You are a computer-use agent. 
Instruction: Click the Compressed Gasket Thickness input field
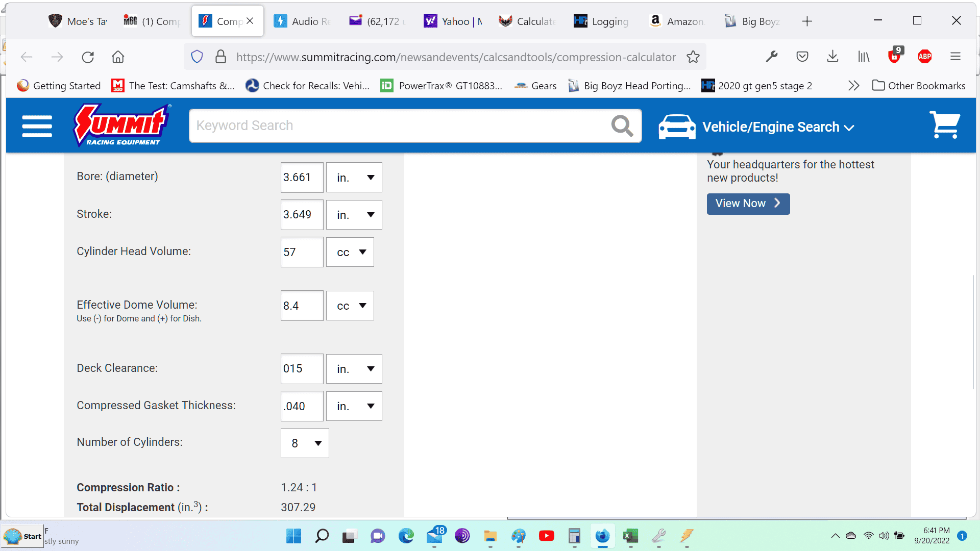tap(302, 406)
